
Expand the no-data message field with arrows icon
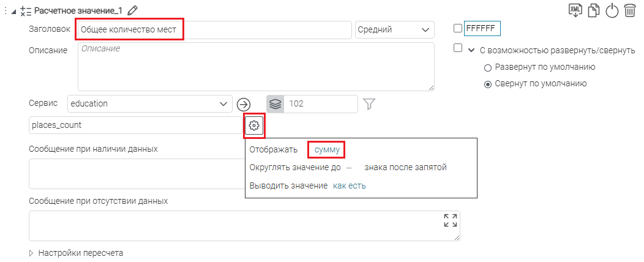[450, 221]
